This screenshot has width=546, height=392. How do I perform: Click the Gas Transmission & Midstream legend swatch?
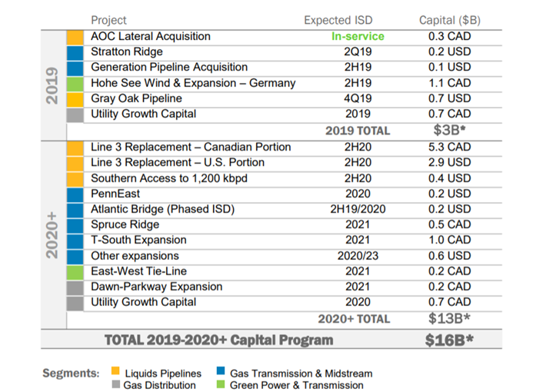[221, 370]
